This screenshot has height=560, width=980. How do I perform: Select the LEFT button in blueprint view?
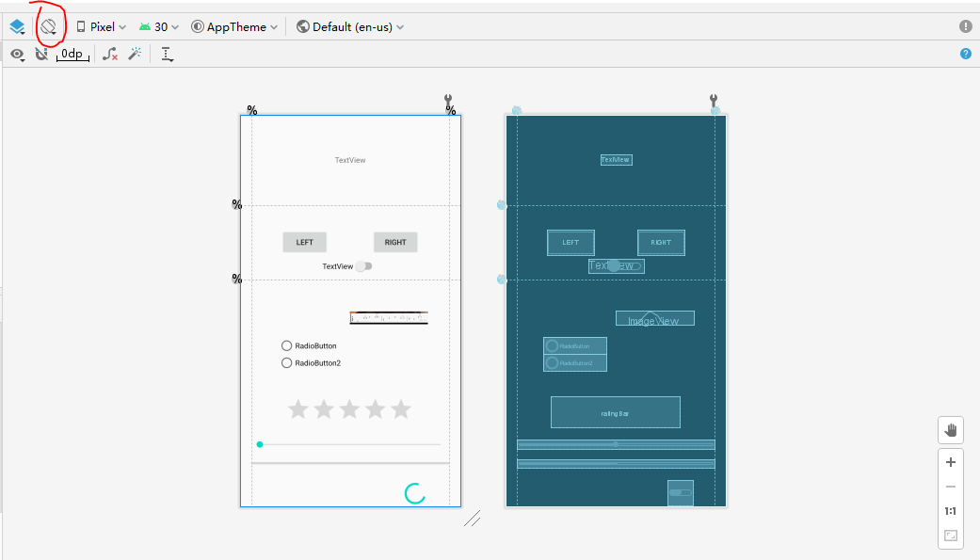(x=570, y=243)
